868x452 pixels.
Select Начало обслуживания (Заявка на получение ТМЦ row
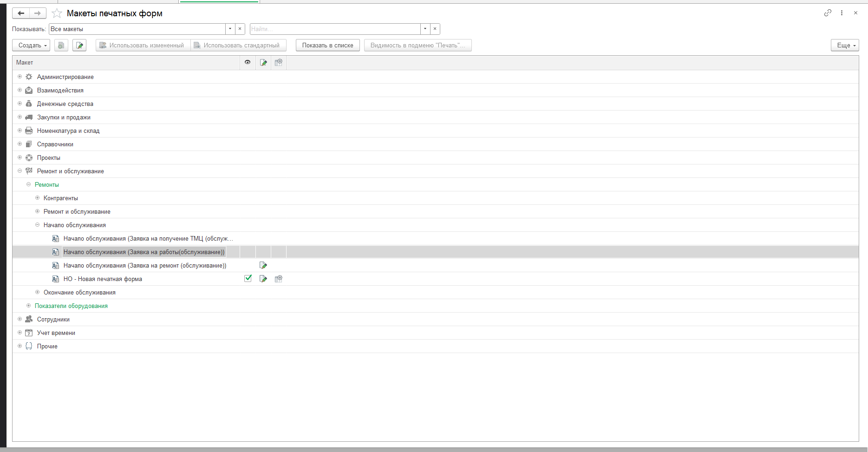[x=148, y=238]
